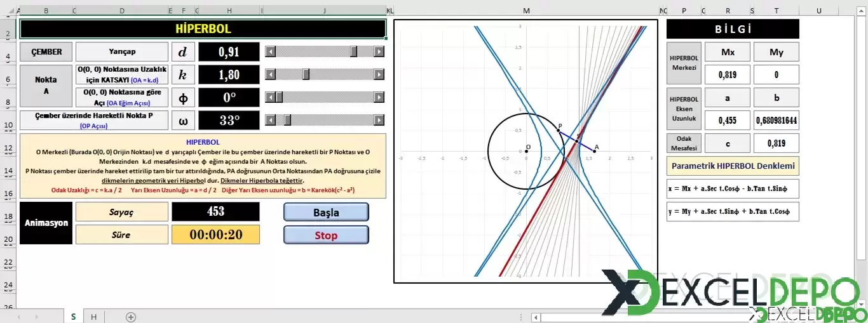Click the ϕ angle slider thumb
Image resolution: width=868 pixels, height=323 pixels.
coord(278,97)
